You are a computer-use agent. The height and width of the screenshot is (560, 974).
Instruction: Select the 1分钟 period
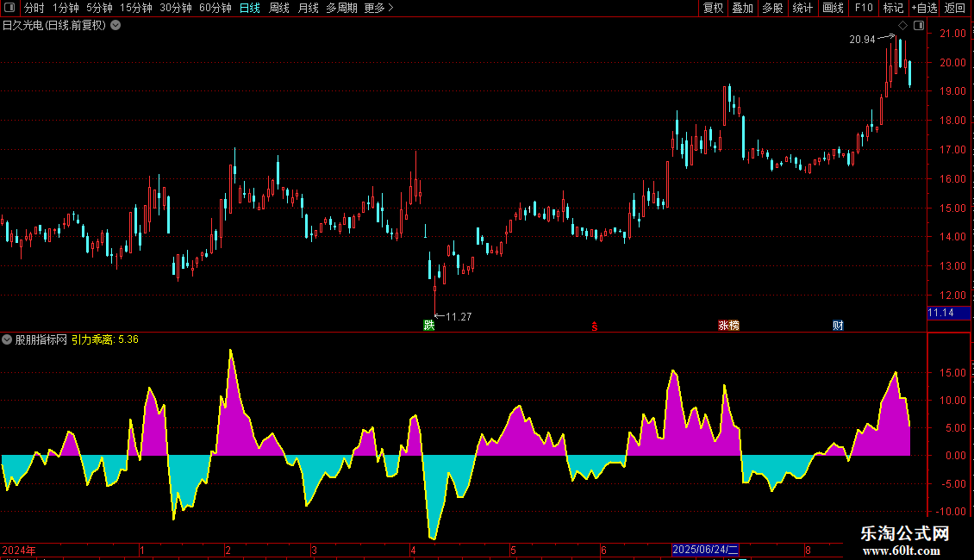pos(66,8)
